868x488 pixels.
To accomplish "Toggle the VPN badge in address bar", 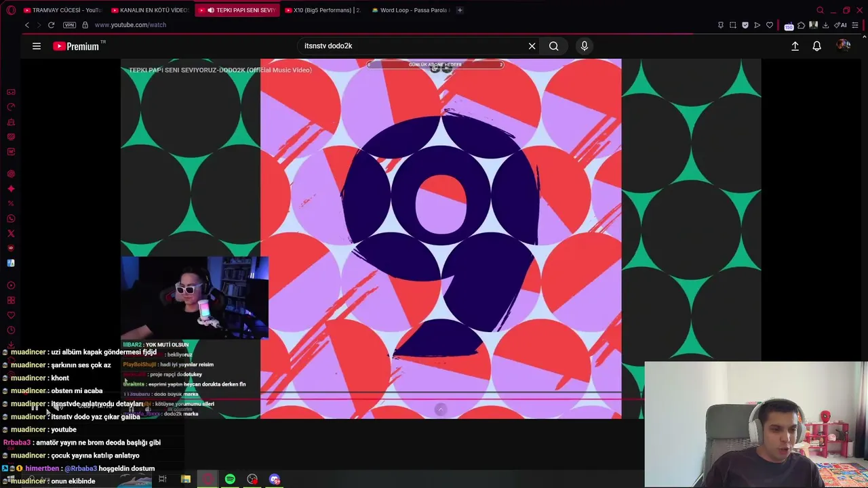I will point(69,25).
